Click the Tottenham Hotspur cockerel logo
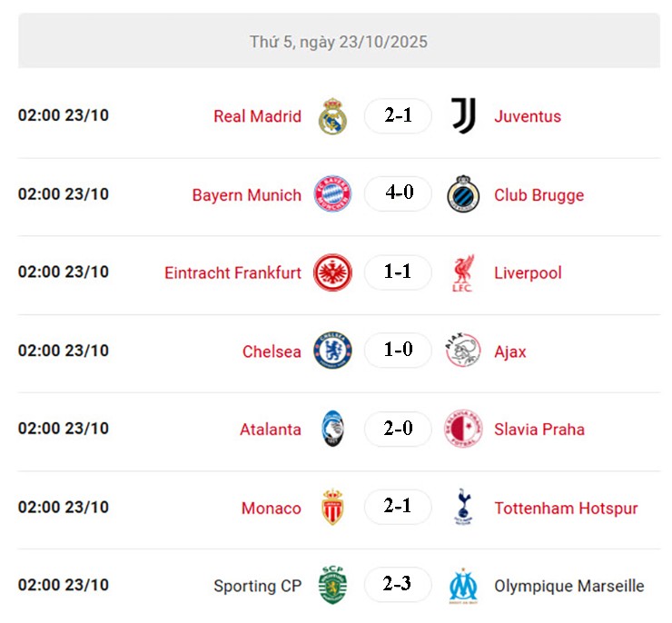672x623 pixels. click(x=463, y=508)
